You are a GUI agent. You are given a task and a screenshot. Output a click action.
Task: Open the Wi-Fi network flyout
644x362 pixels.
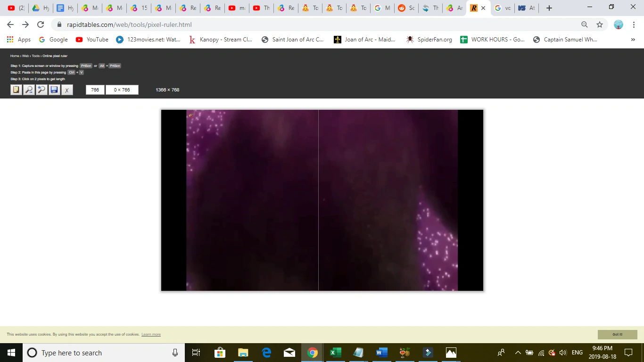click(x=541, y=353)
